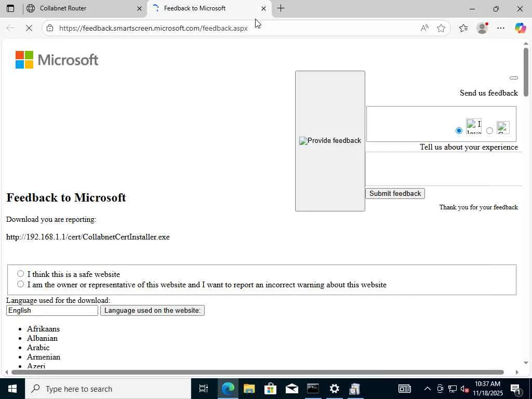The image size is (532, 399).
Task: Click scroll right arrow on horizontal scrollbar
Action: pos(517,372)
